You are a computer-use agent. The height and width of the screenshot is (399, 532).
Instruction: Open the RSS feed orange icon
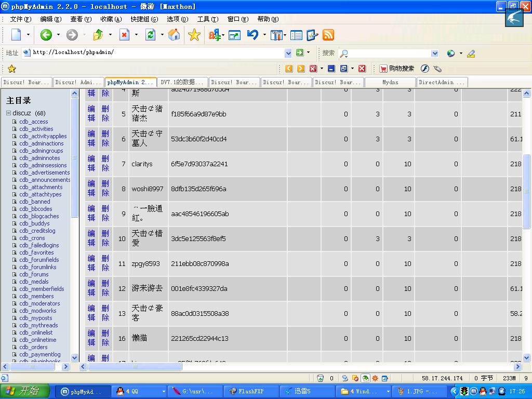(328, 35)
